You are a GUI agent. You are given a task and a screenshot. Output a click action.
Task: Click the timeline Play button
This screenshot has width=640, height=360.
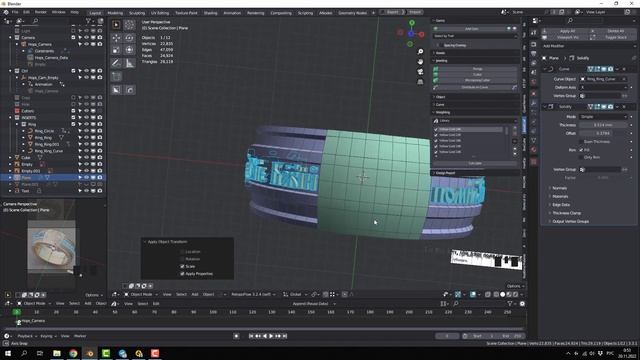271,336
